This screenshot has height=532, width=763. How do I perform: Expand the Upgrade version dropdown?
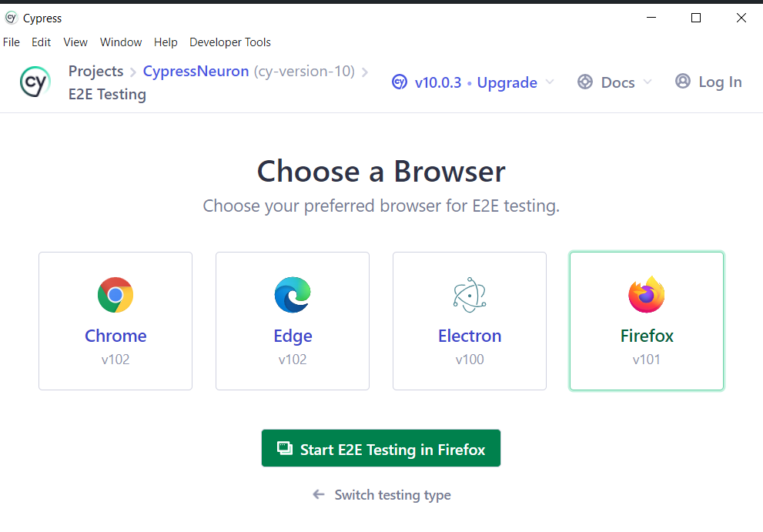click(x=551, y=82)
